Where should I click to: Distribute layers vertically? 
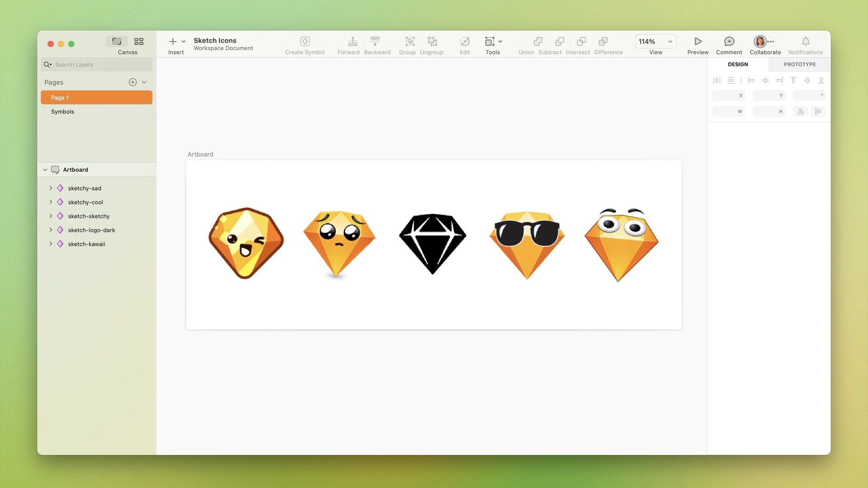[x=731, y=80]
